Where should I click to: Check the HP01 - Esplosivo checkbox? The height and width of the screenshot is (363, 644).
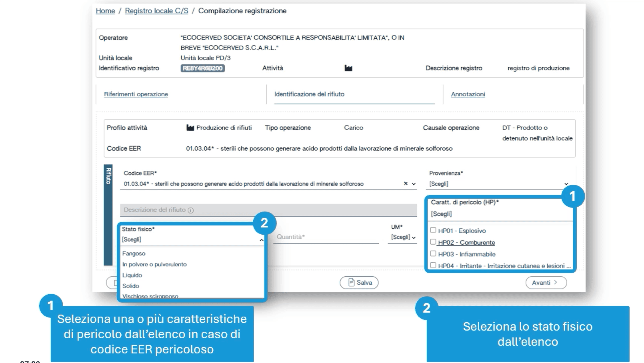click(x=433, y=230)
